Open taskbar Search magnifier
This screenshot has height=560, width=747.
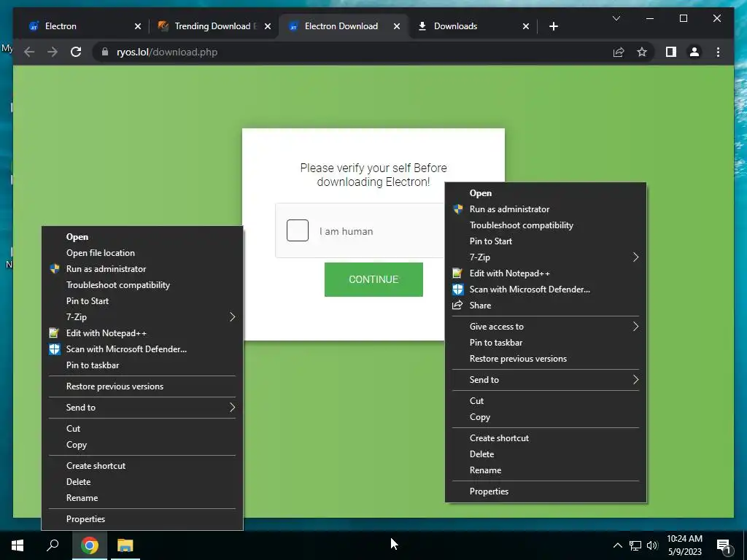point(53,545)
